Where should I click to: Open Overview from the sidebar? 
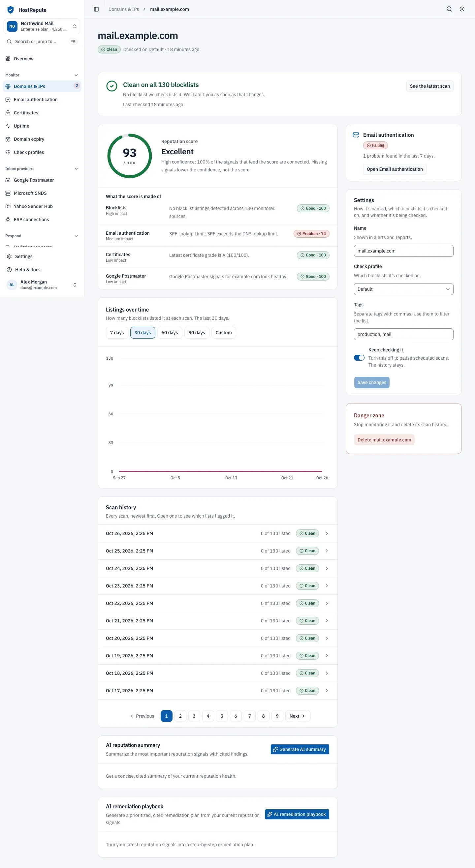click(42, 59)
